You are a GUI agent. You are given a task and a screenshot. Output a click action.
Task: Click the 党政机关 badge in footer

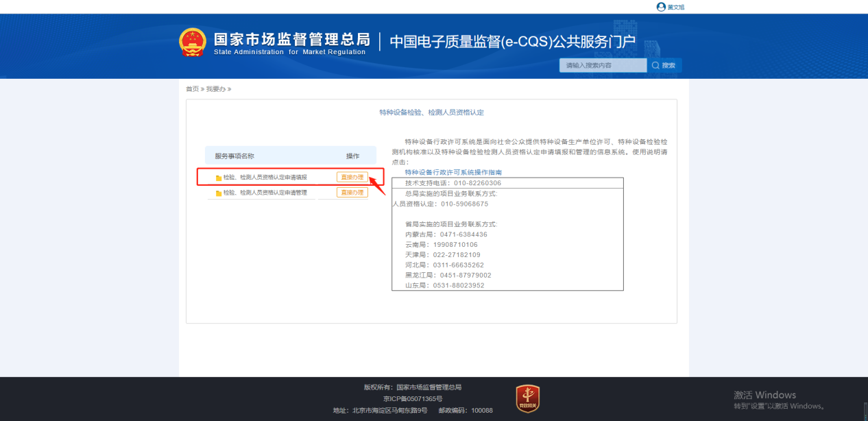pos(527,399)
